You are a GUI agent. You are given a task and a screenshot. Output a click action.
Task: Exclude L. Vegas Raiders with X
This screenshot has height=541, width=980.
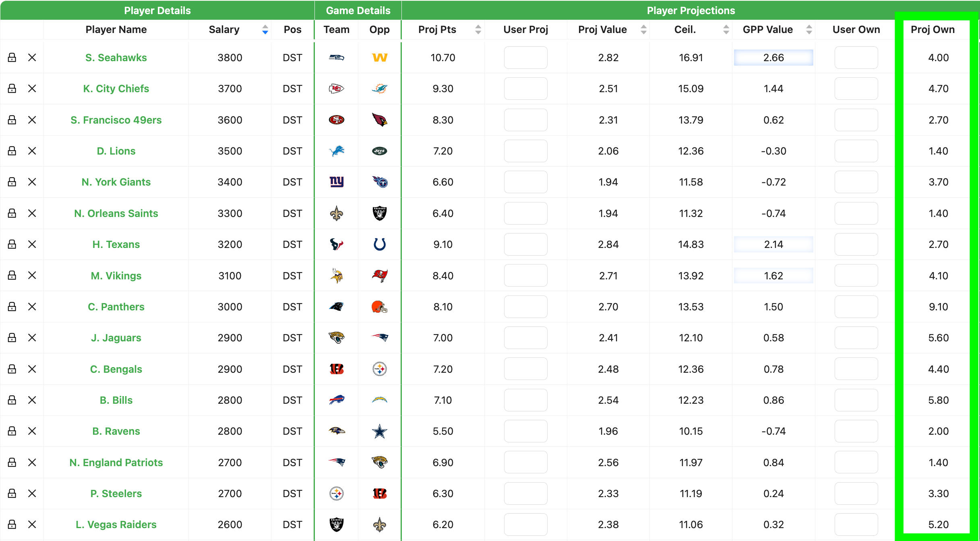pos(32,524)
